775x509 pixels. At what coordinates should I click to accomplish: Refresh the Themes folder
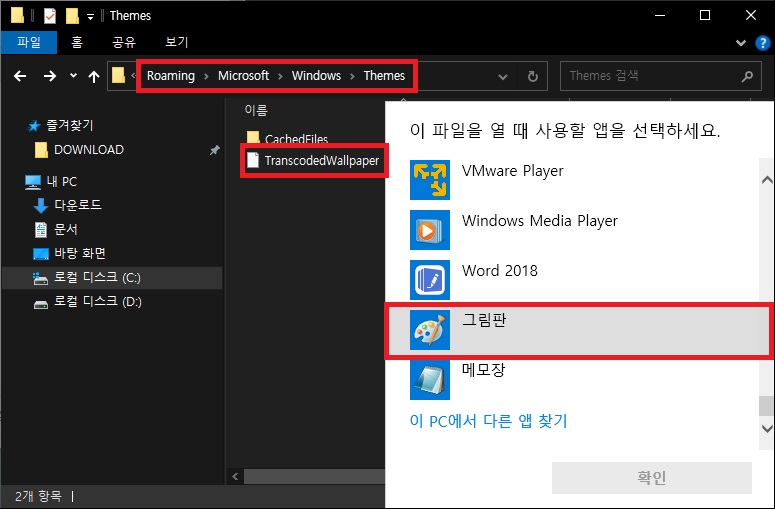point(532,77)
